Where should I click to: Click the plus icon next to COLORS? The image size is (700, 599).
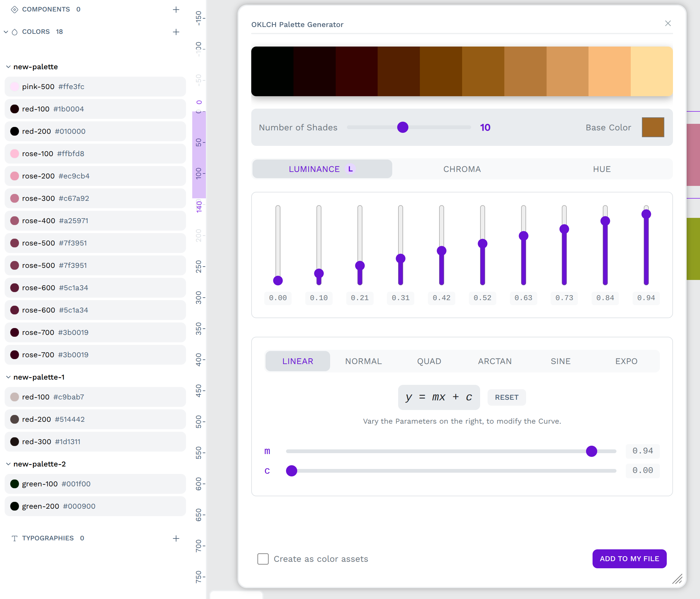click(176, 32)
